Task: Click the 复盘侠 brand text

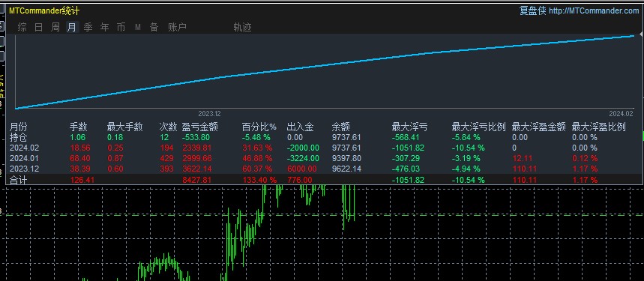Action: click(533, 11)
